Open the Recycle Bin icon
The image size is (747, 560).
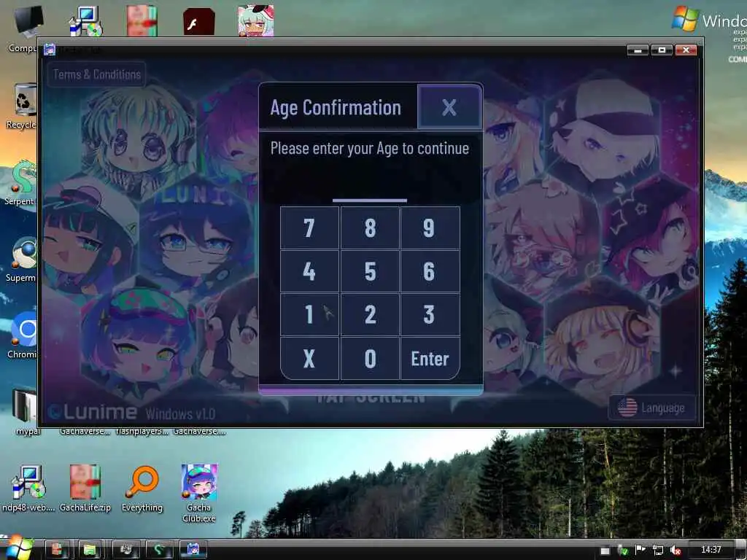pyautogui.click(x=22, y=106)
